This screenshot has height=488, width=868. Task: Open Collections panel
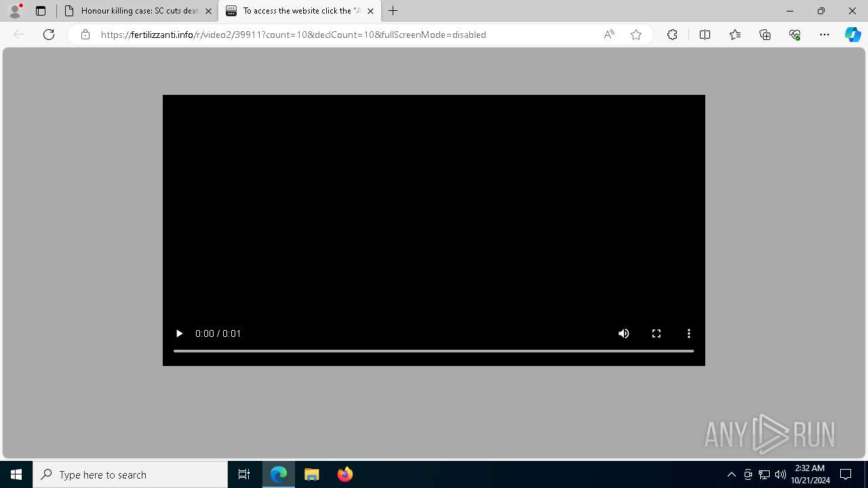coord(765,35)
